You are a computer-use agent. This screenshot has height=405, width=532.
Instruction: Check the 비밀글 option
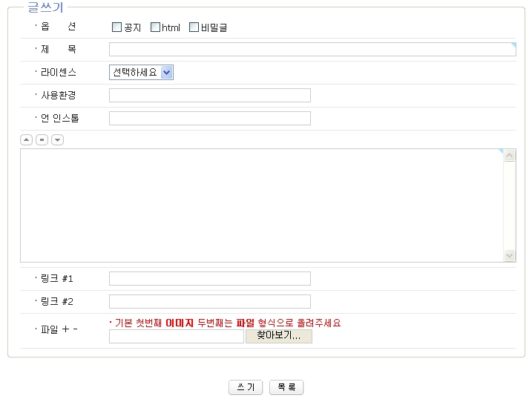pos(194,27)
